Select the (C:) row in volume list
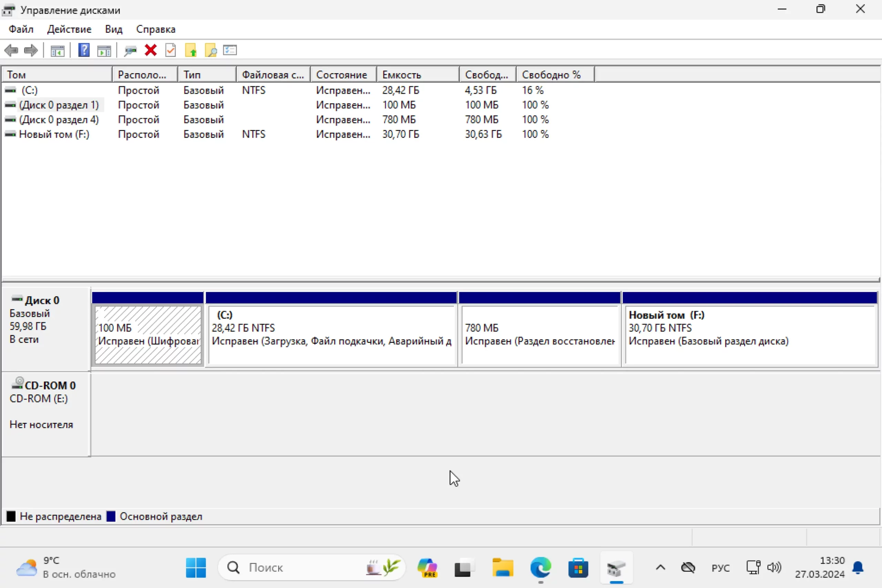 coord(30,90)
